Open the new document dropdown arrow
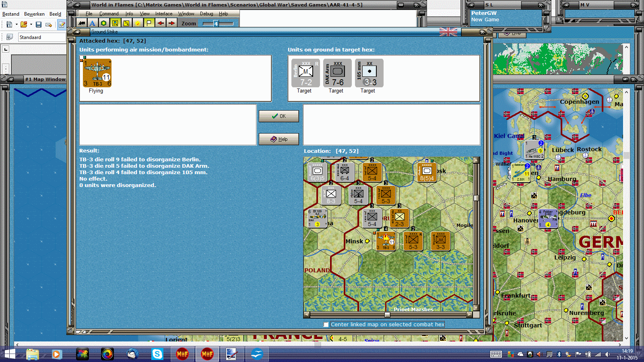Viewport: 644px width, 362px height. coord(17,25)
